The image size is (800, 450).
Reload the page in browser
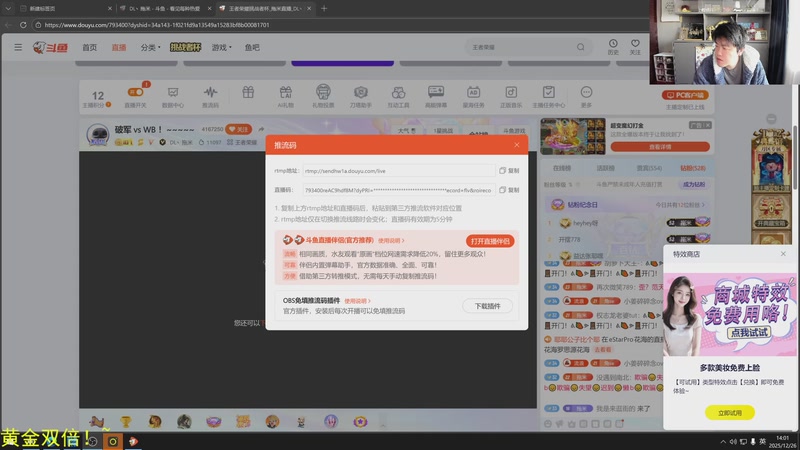(23, 24)
